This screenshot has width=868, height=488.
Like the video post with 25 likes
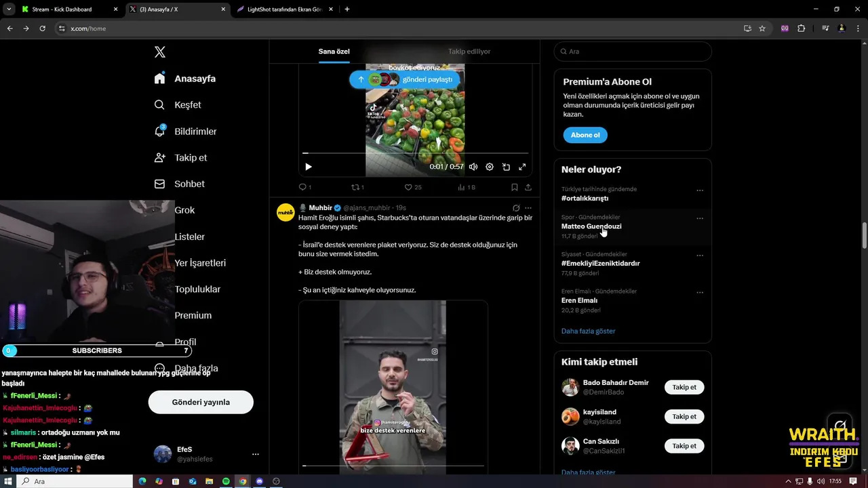coord(413,187)
